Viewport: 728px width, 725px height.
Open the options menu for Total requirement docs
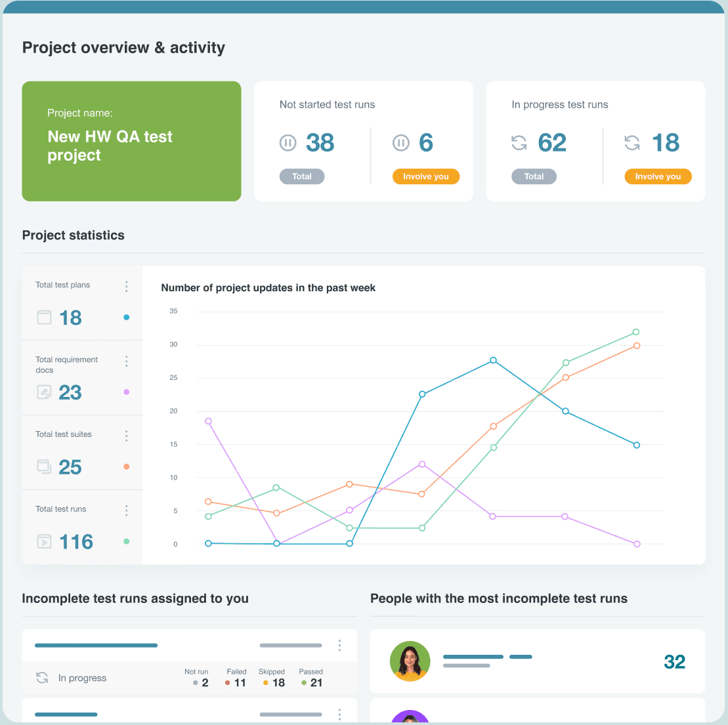[126, 361]
